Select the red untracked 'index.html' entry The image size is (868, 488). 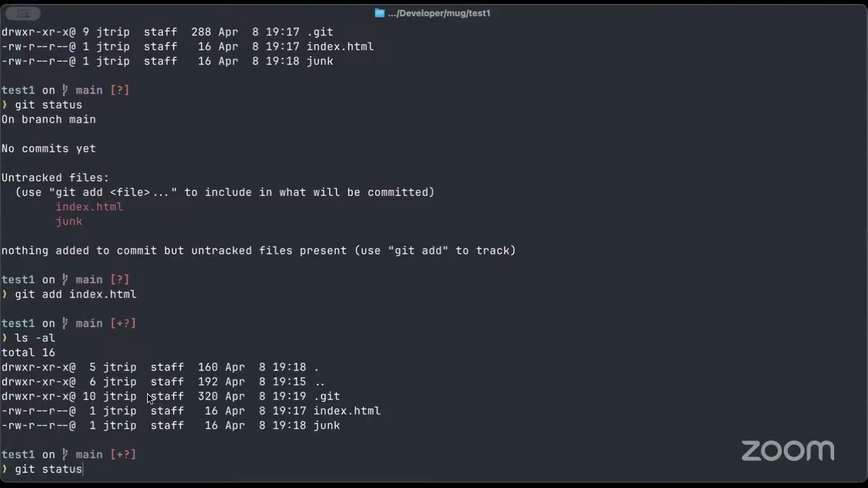(89, 207)
